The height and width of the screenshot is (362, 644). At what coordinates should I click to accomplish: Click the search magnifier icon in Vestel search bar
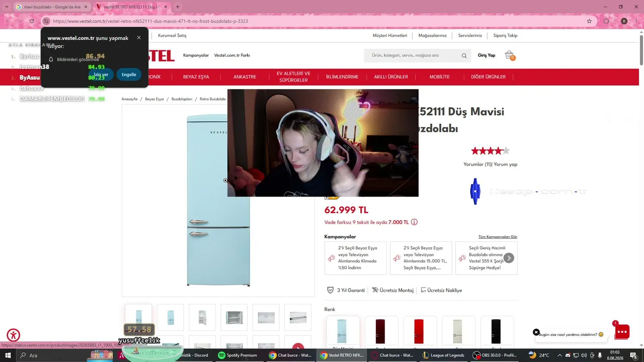[464, 56]
